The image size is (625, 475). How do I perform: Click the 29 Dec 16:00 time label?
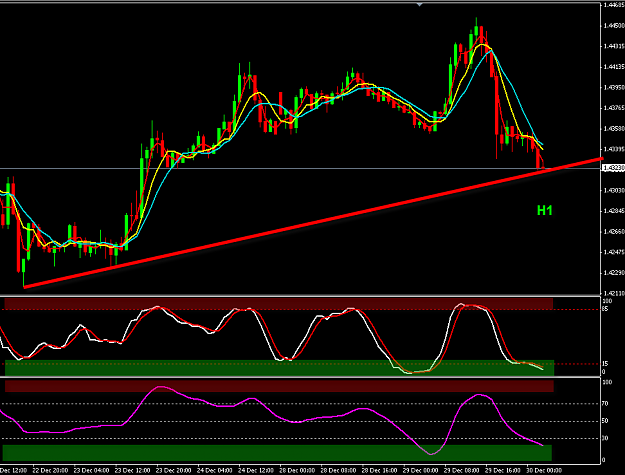[x=503, y=471]
